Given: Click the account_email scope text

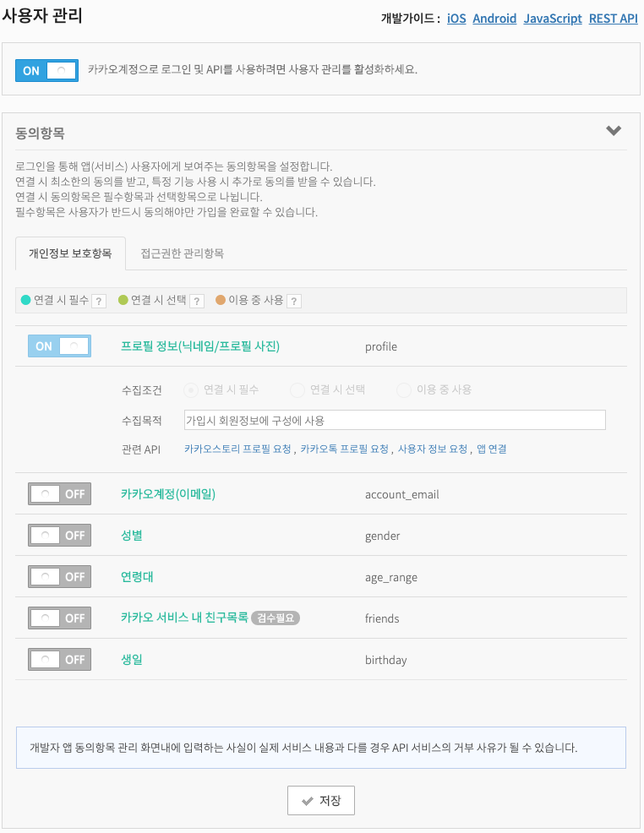Looking at the screenshot, I should (x=401, y=494).
